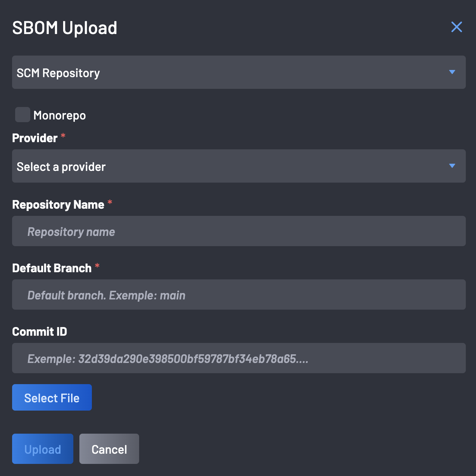Click into the Default branch field
The width and height of the screenshot is (476, 476).
click(239, 295)
